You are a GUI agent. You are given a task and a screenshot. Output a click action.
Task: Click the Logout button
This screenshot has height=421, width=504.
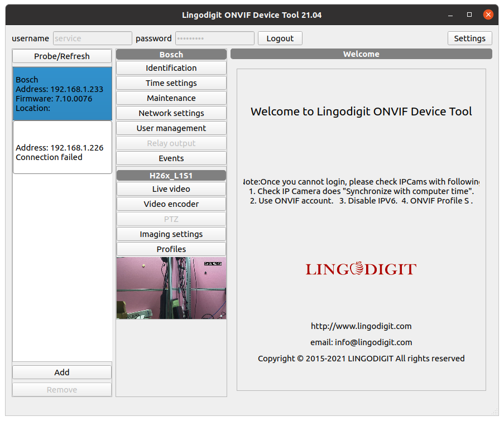pos(280,38)
